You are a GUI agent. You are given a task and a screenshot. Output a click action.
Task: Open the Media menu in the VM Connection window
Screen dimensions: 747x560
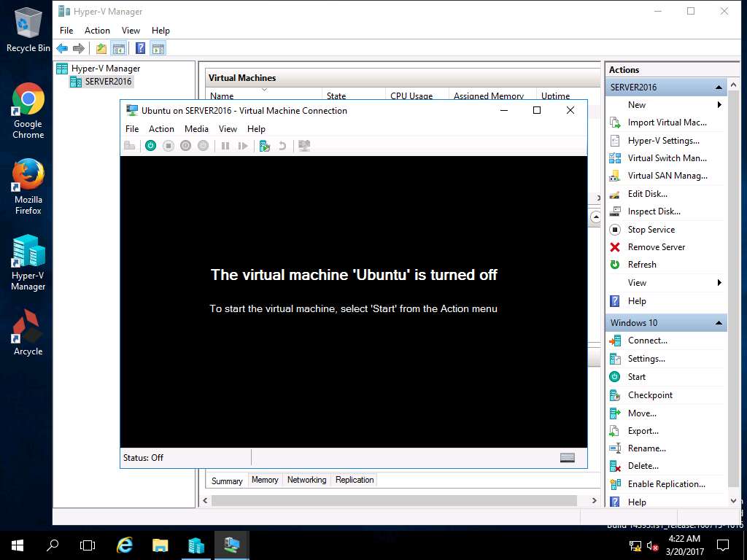pos(196,129)
